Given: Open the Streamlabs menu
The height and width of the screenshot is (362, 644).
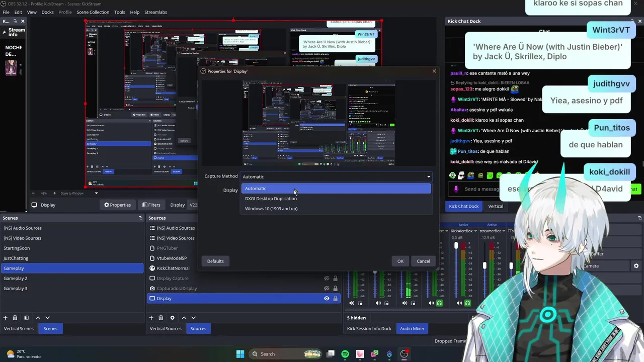Looking at the screenshot, I should click(155, 12).
